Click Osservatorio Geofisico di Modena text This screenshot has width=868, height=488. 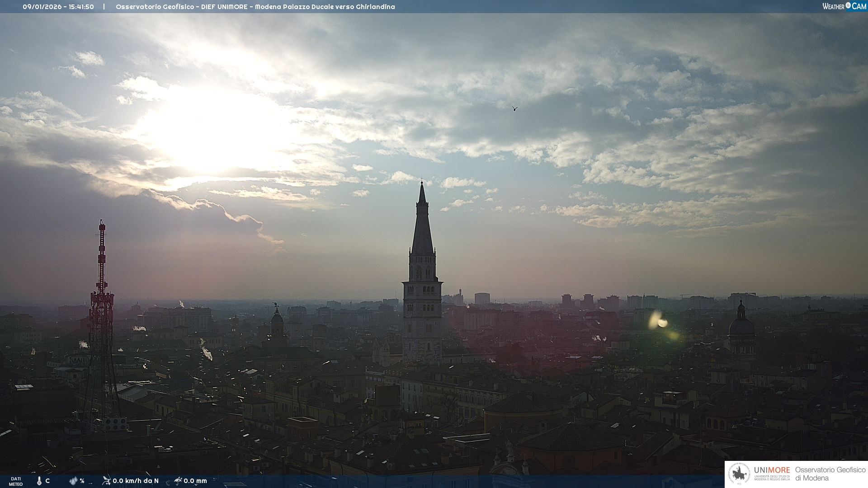(830, 474)
